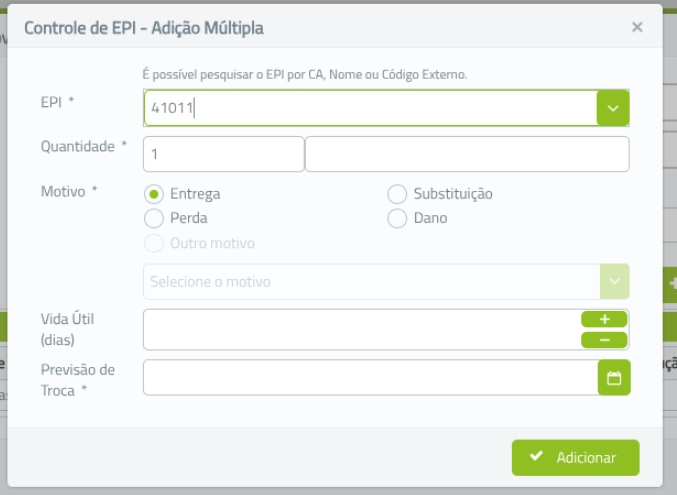Close the Adição Múltipla dialog
Screen dimensions: 677x495
pyautogui.click(x=637, y=27)
